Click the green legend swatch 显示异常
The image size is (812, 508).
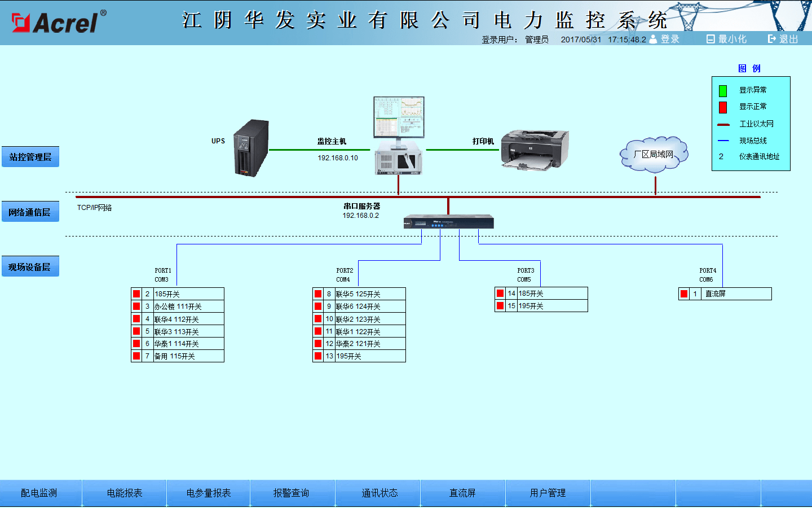pos(723,91)
